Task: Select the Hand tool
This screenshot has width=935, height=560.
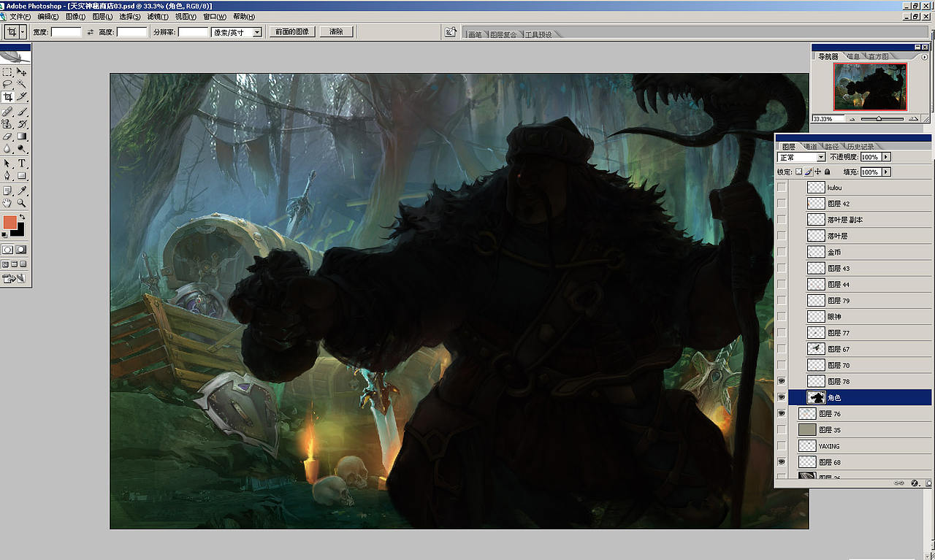Action: click(x=7, y=203)
